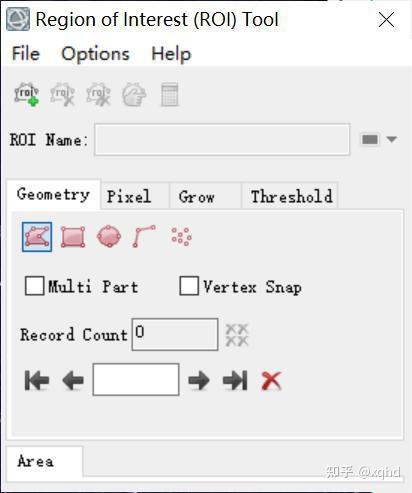Click the Compute Statistics table icon
This screenshot has width=412, height=493.
pyautogui.click(x=170, y=95)
